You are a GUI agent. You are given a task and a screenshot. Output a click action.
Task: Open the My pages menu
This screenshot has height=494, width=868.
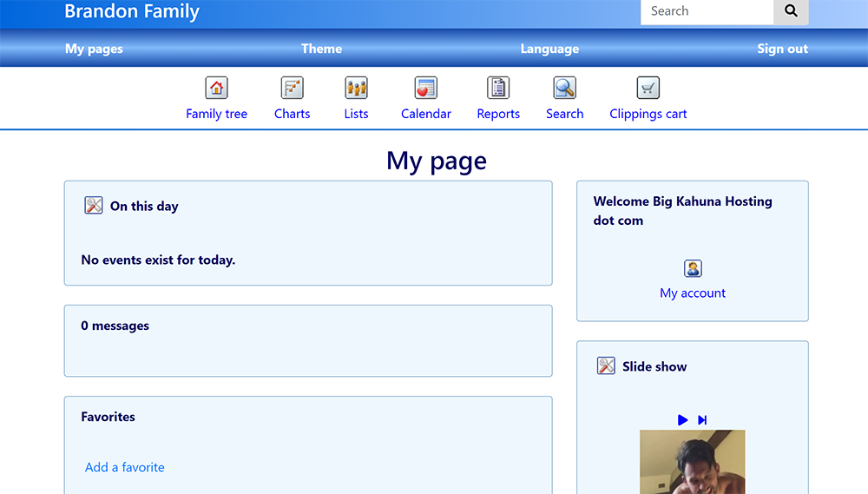94,49
